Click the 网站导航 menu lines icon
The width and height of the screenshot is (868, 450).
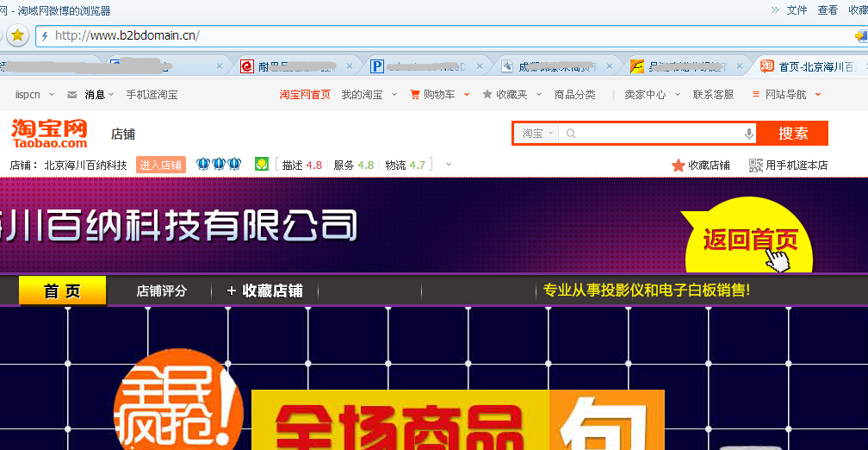[x=756, y=95]
